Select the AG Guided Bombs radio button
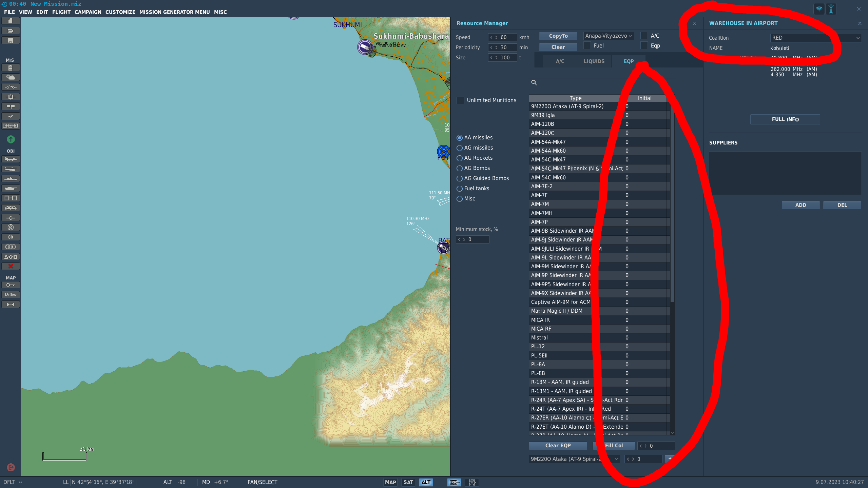 pos(460,178)
